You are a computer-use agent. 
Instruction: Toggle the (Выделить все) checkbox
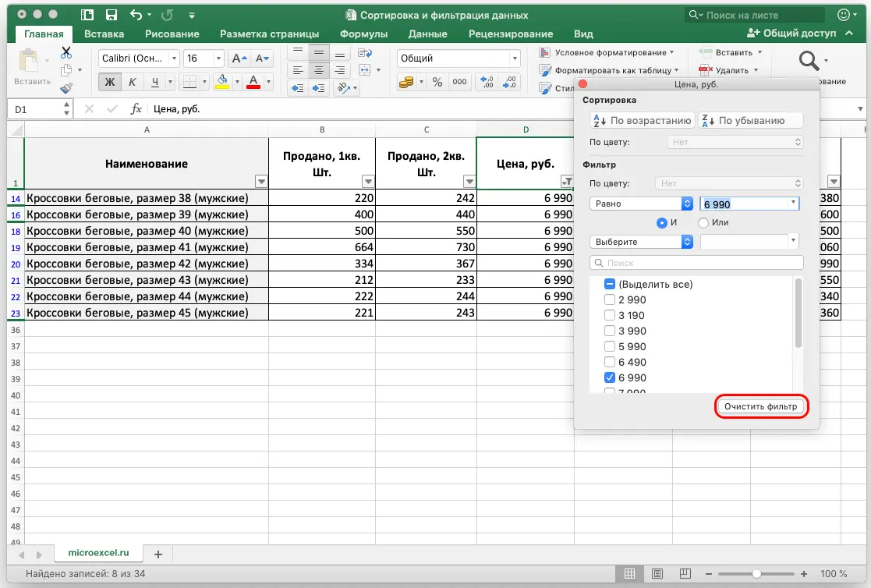pos(609,284)
